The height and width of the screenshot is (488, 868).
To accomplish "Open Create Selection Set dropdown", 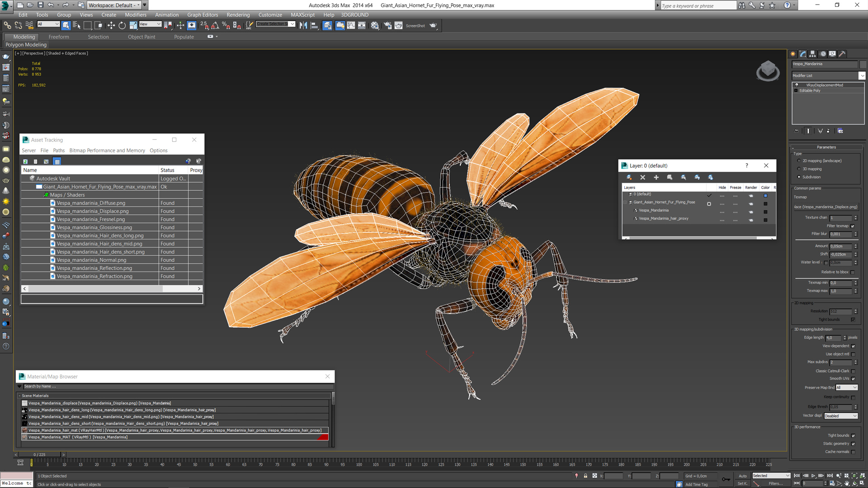I will click(276, 24).
